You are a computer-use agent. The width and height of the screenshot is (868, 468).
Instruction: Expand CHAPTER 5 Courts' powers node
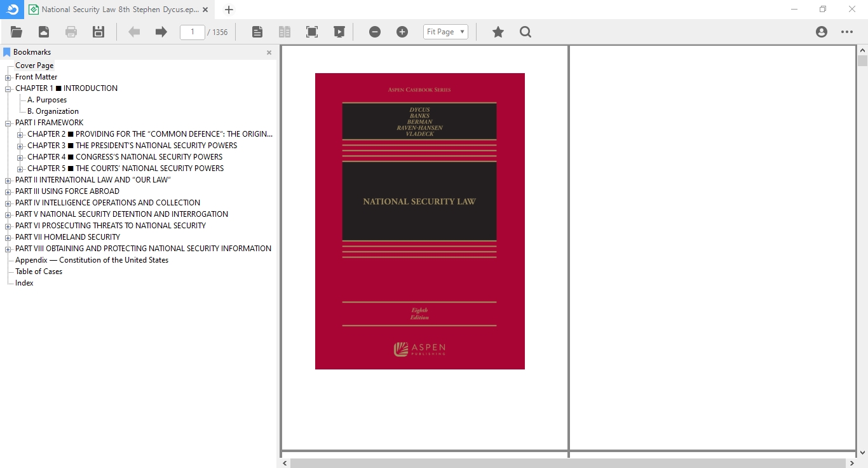pyautogui.click(x=20, y=169)
